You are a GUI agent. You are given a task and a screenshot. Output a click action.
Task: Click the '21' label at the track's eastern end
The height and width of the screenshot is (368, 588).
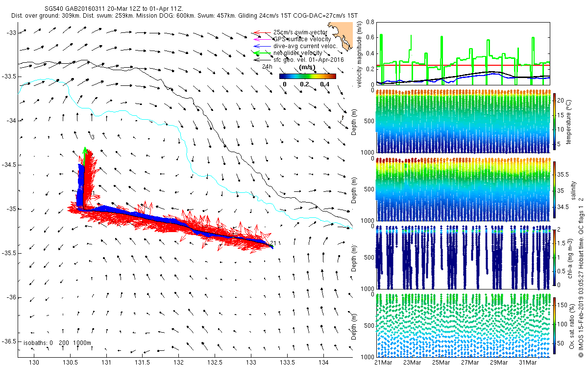pyautogui.click(x=273, y=243)
